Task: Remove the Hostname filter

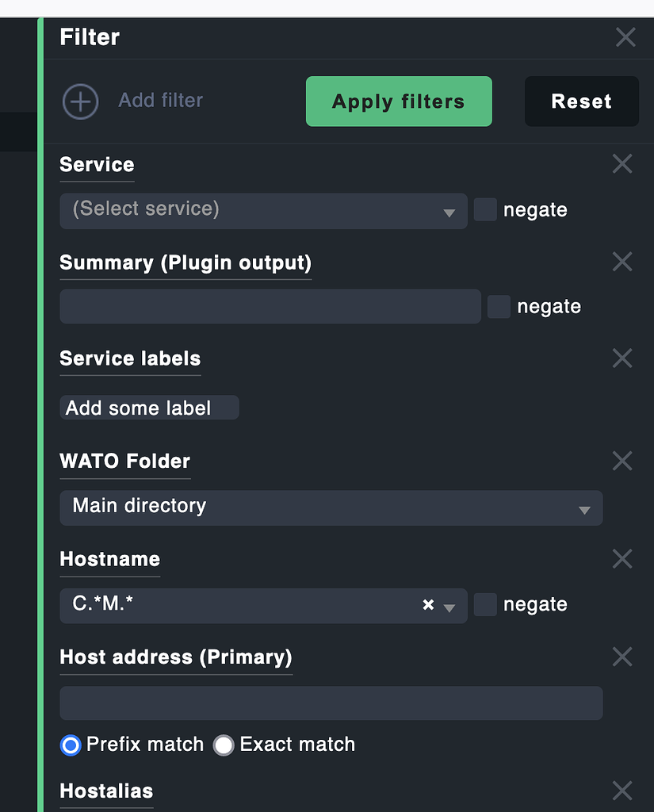Action: [x=621, y=559]
